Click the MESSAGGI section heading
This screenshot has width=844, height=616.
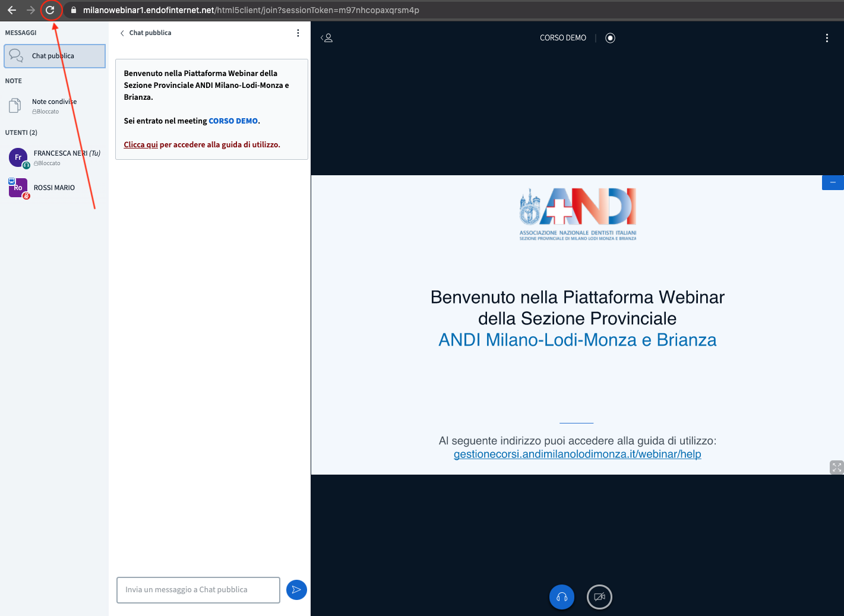(21, 33)
